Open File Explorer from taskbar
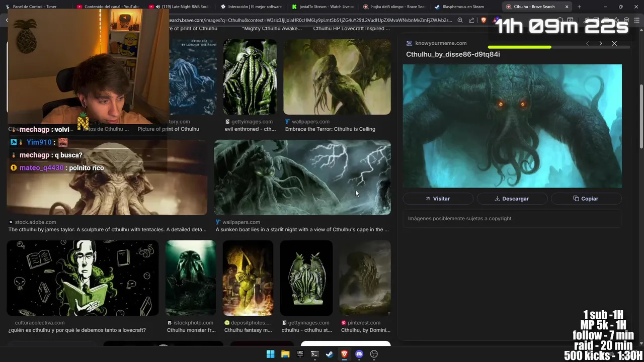This screenshot has height=362, width=644. (x=285, y=354)
